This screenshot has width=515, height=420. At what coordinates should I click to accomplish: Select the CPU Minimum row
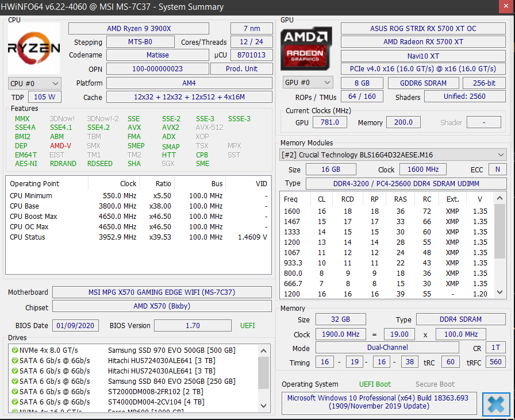139,196
